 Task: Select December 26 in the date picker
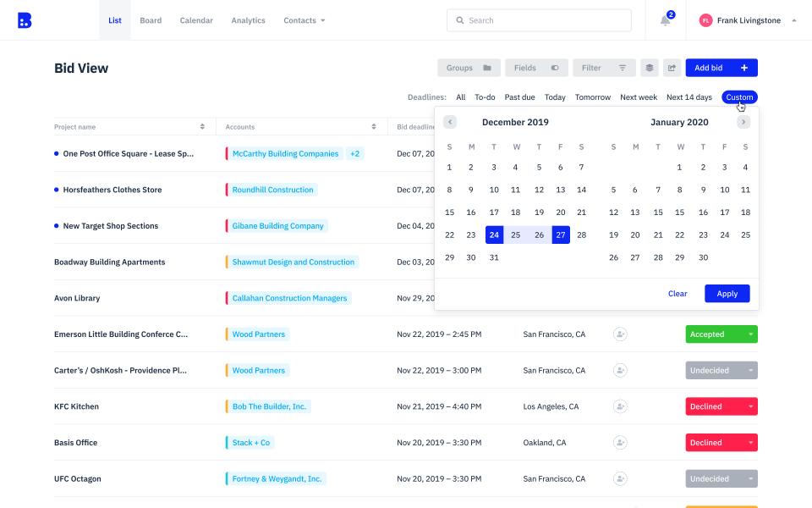point(538,235)
